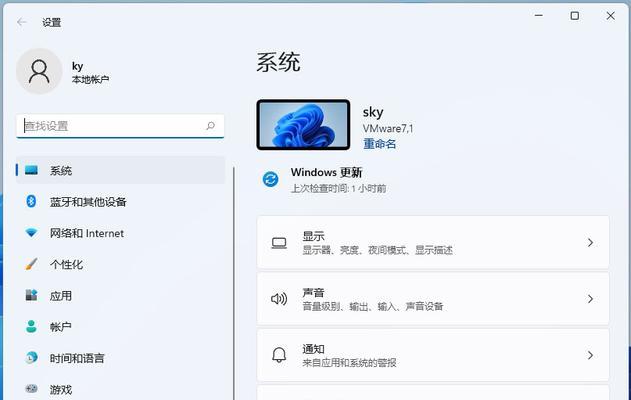
Task: Open 网络和 Internet settings
Action: pos(120,233)
